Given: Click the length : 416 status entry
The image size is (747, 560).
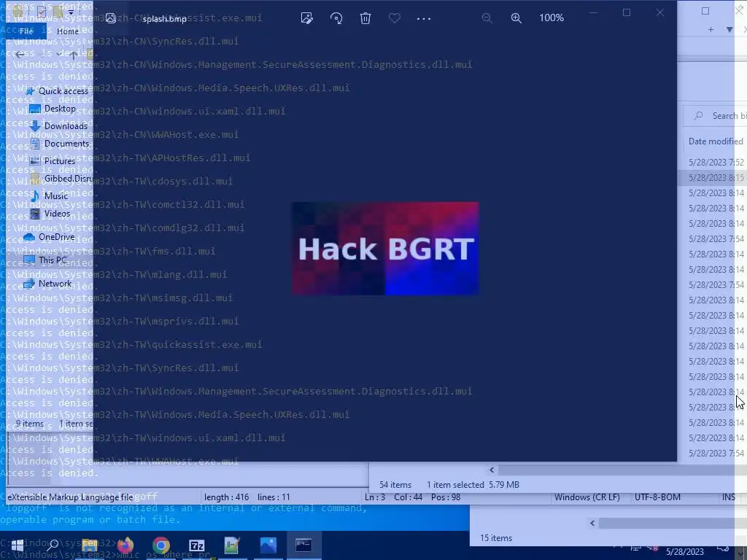Looking at the screenshot, I should pos(226,497).
